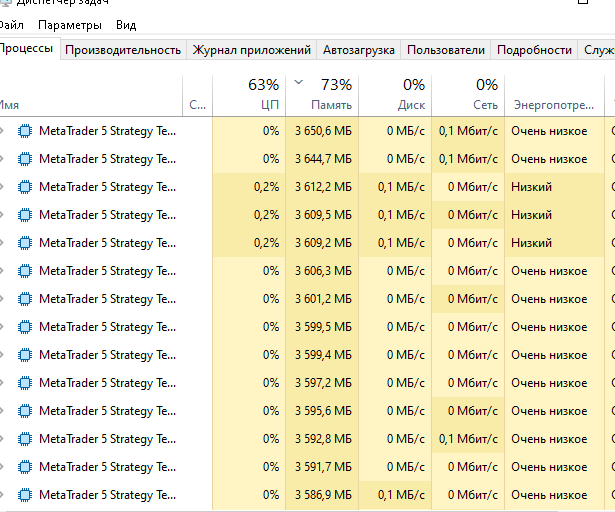This screenshot has height=512, width=615.
Task: Click process icon in the 3 592,8 МБ row
Action: (x=25, y=439)
